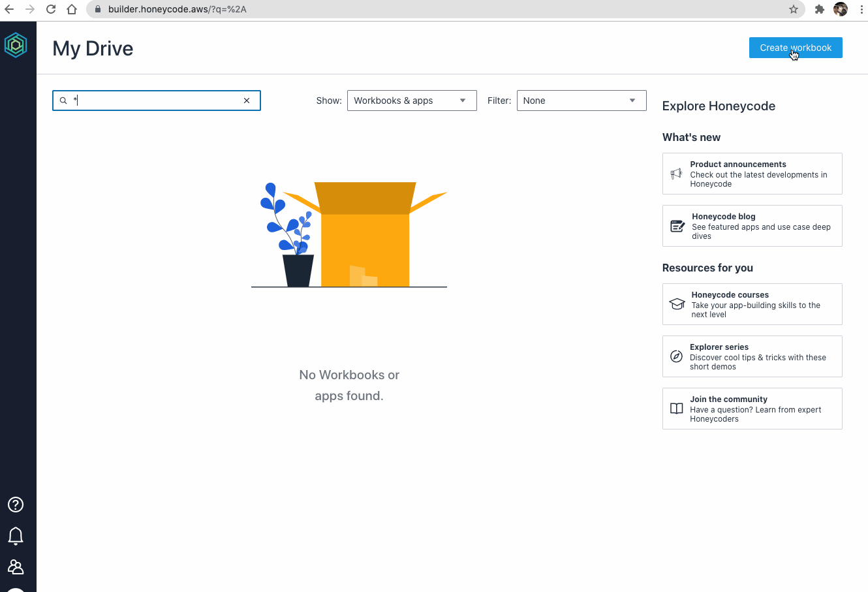The image size is (868, 592).
Task: Click the lock icon in address bar
Action: click(x=98, y=9)
